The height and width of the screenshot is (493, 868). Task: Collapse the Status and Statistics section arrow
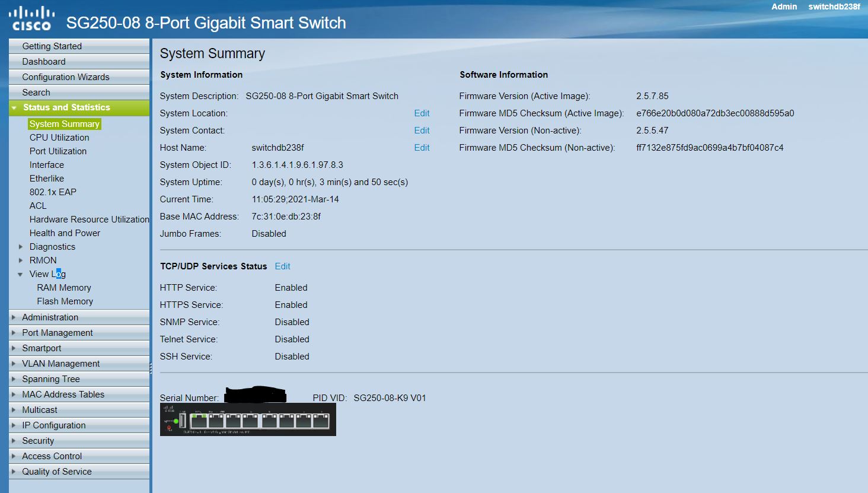14,108
